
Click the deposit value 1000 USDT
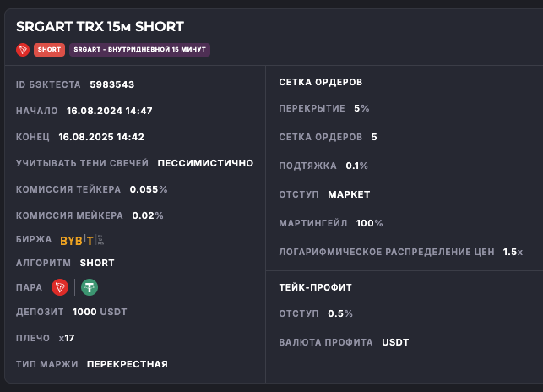(100, 312)
